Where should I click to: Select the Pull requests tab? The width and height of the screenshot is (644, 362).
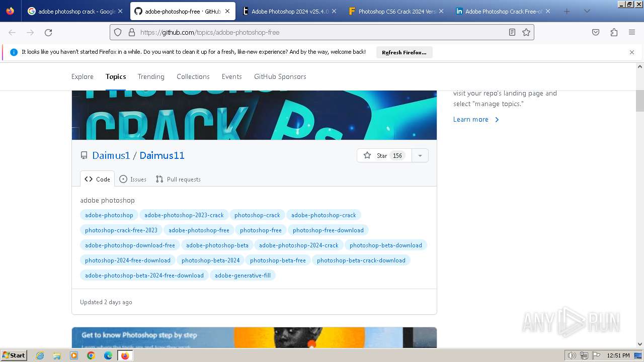point(178,179)
